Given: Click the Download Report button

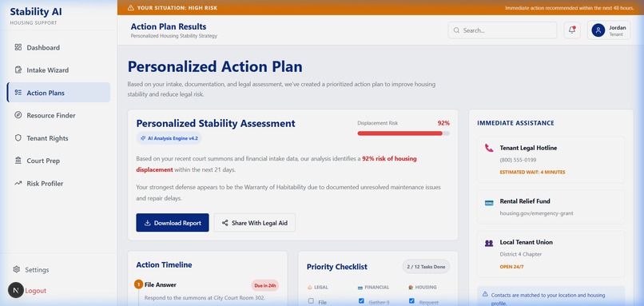Looking at the screenshot, I should [173, 223].
